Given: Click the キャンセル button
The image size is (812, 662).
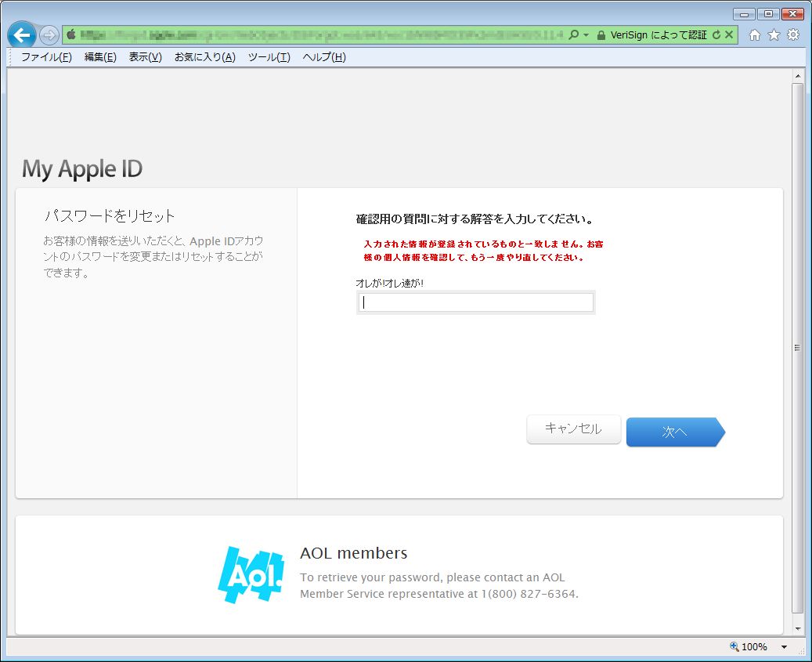Looking at the screenshot, I should (573, 429).
